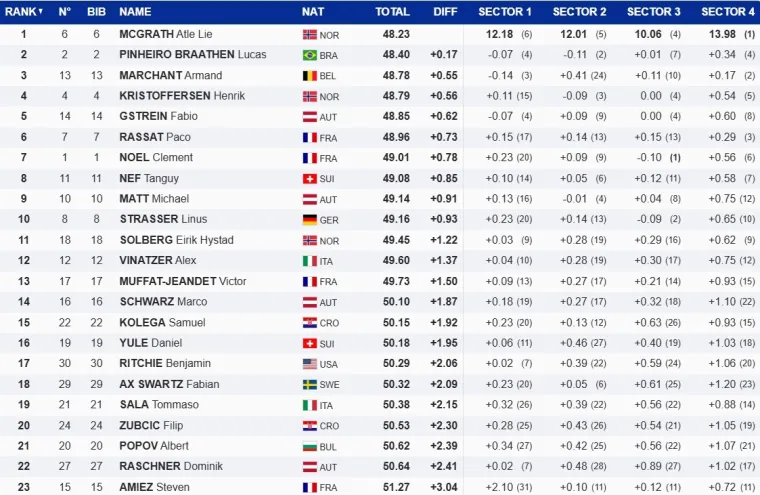Click the Croatia flag beside Kolega

click(x=309, y=323)
